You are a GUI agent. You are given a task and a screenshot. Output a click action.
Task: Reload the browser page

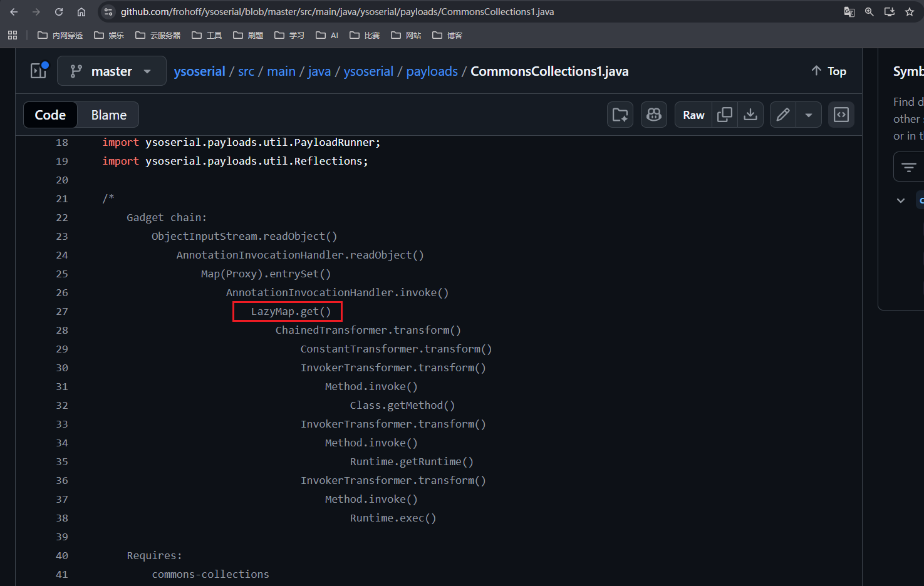(x=59, y=12)
